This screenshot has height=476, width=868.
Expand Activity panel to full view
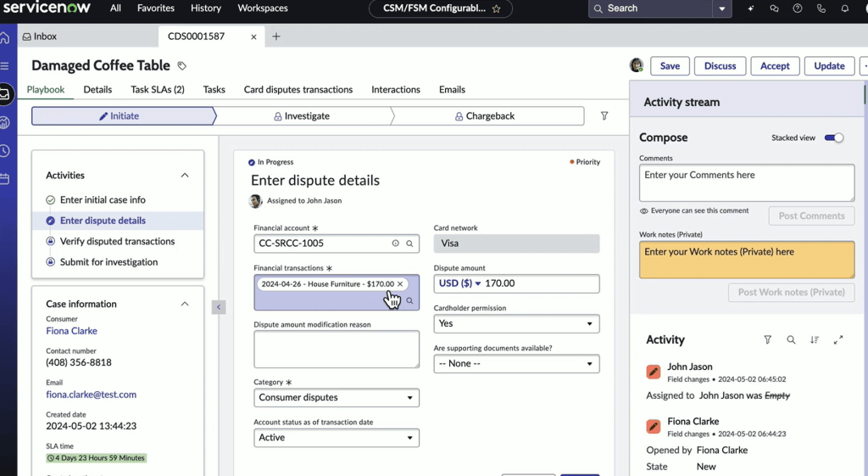(837, 340)
